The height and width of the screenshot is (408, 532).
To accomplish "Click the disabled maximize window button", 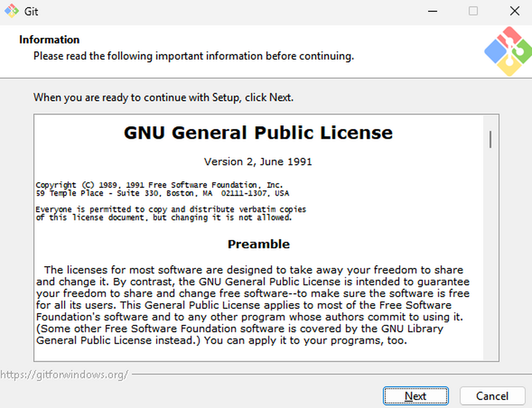I will (473, 11).
